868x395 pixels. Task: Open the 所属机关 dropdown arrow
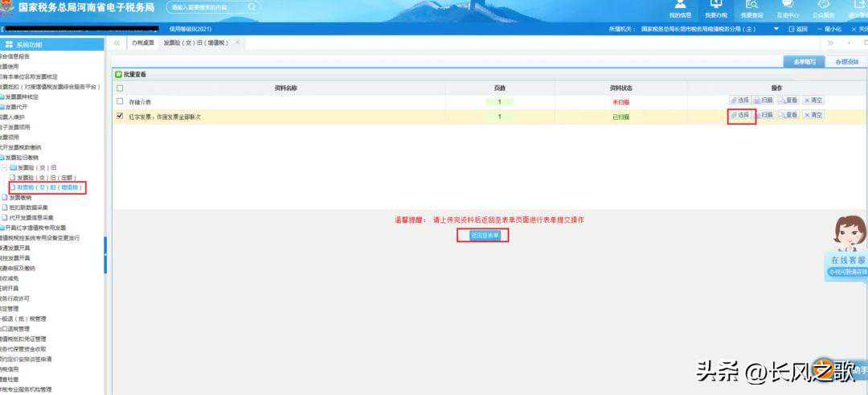point(776,29)
